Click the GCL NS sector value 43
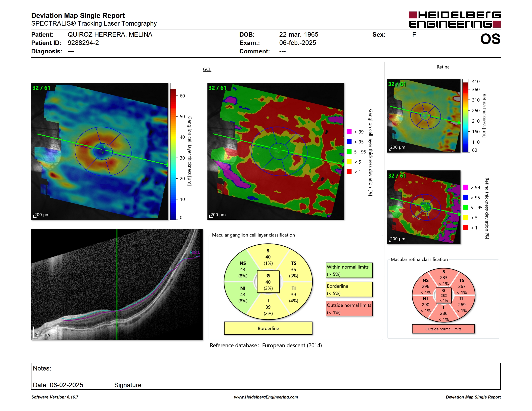 [243, 270]
